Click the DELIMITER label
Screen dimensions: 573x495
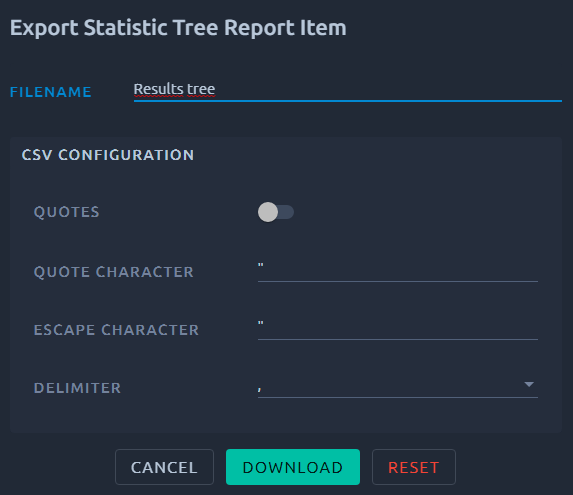[x=77, y=388]
